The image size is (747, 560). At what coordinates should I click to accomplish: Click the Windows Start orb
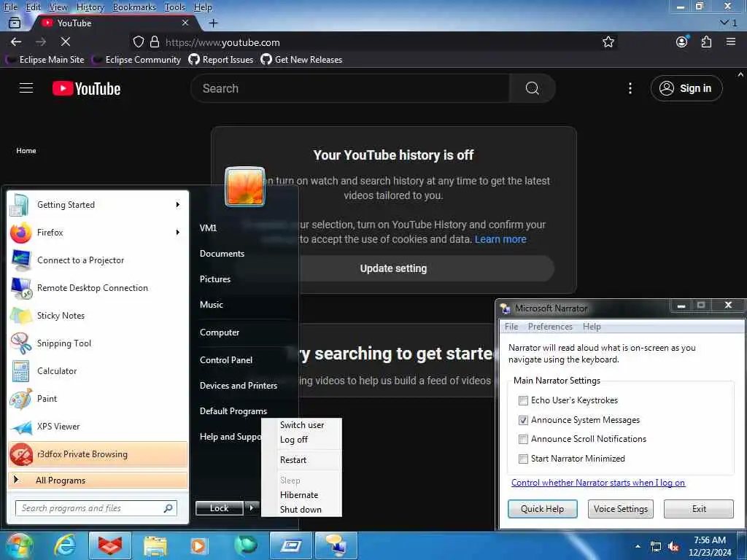pos(18,545)
